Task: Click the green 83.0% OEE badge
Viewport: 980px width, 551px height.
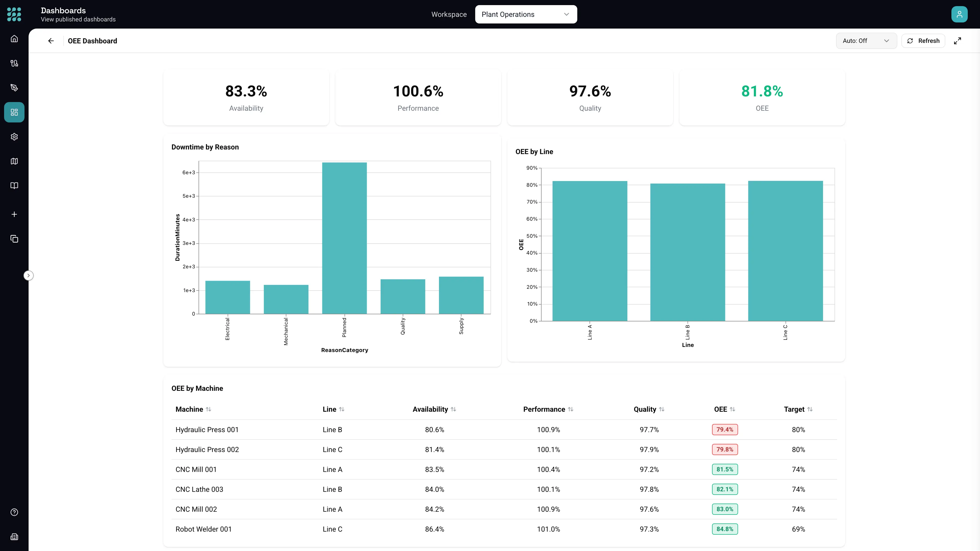Action: click(x=725, y=509)
